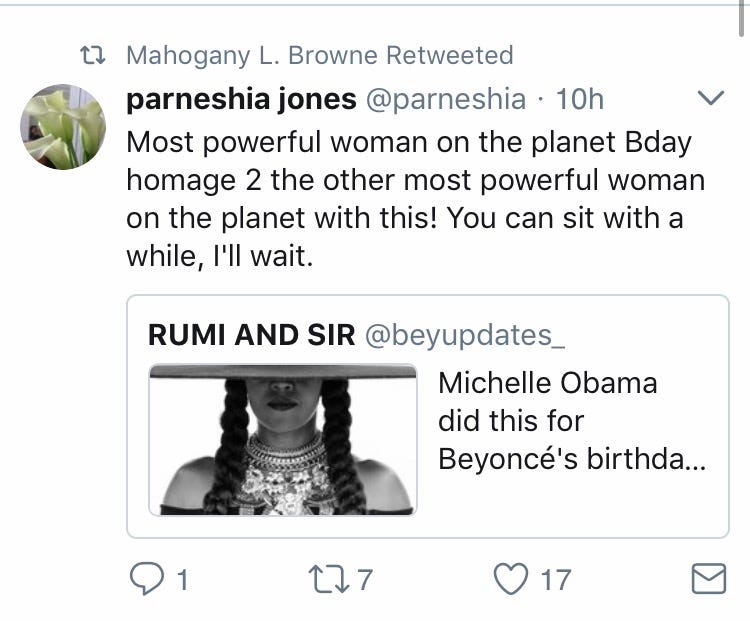Click the retweeted arrows icon beside Mahogany

point(93,55)
